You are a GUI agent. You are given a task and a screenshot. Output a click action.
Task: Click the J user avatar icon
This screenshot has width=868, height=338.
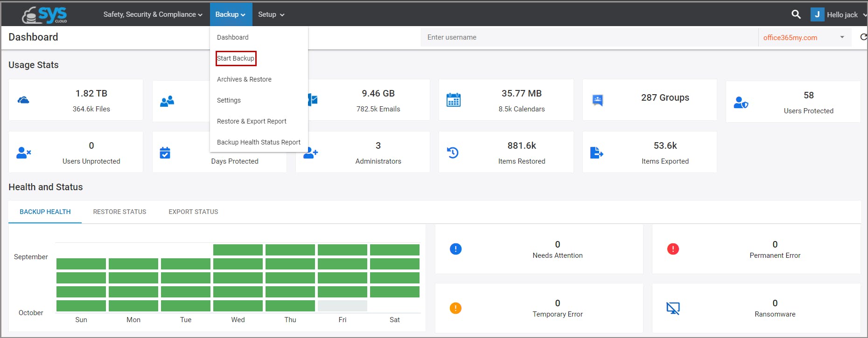click(x=817, y=14)
